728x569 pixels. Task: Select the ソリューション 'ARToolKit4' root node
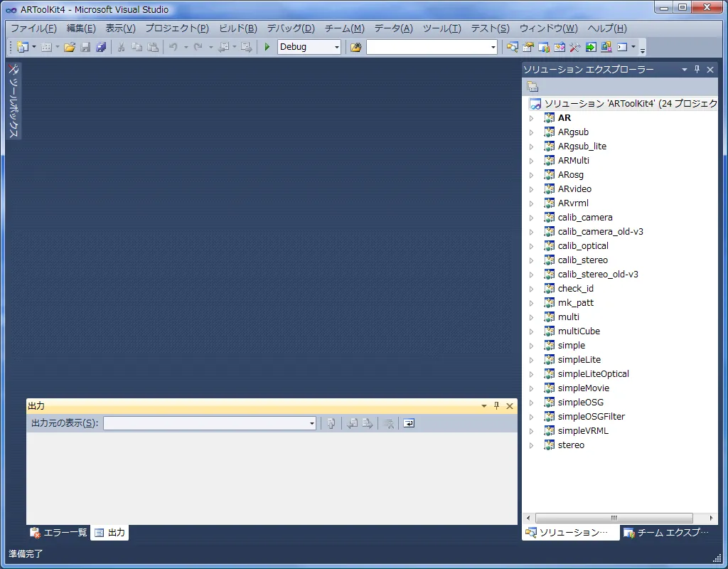pyautogui.click(x=623, y=104)
